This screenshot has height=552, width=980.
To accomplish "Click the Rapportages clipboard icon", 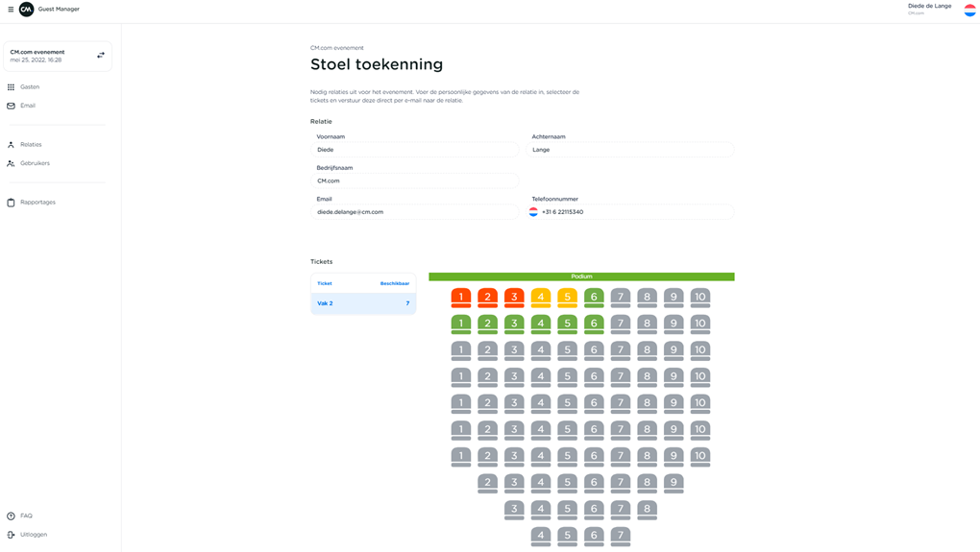I will (12, 203).
